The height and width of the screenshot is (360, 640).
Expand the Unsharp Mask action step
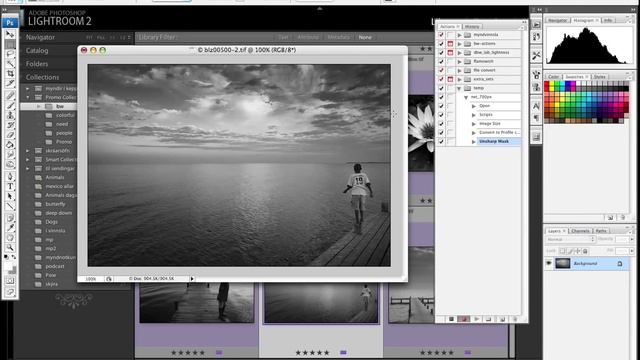[x=473, y=142]
